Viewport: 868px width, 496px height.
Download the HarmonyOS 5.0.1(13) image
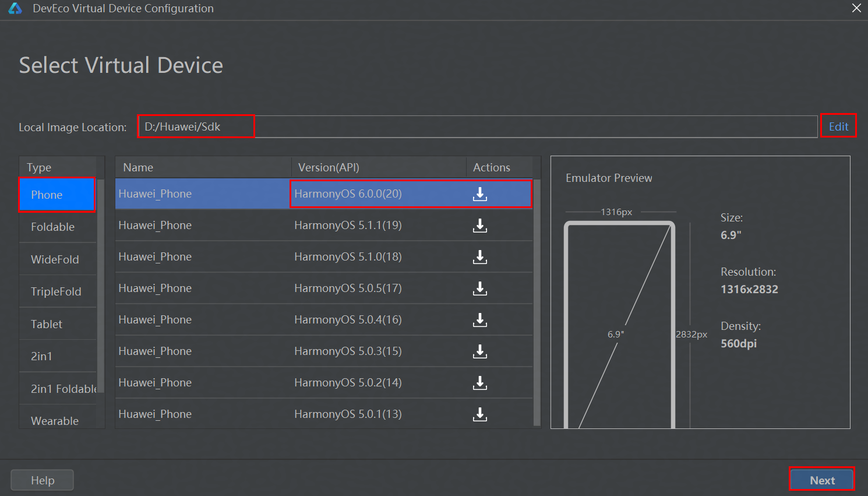(x=480, y=414)
